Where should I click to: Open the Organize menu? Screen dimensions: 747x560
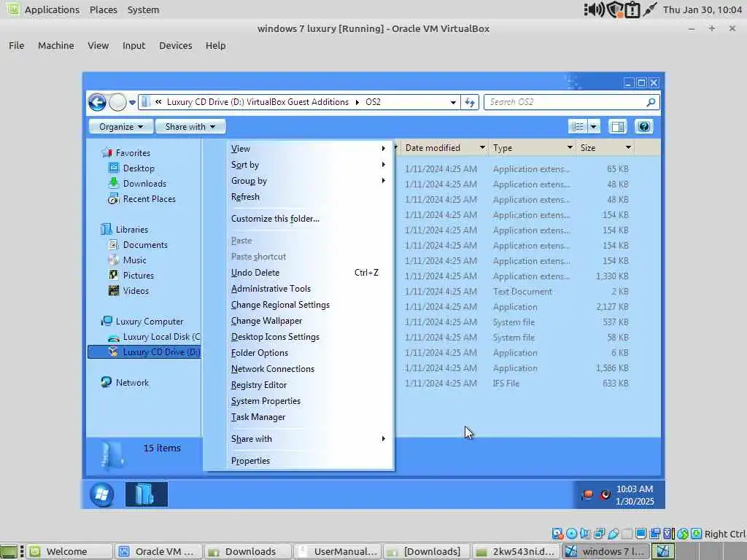click(121, 127)
